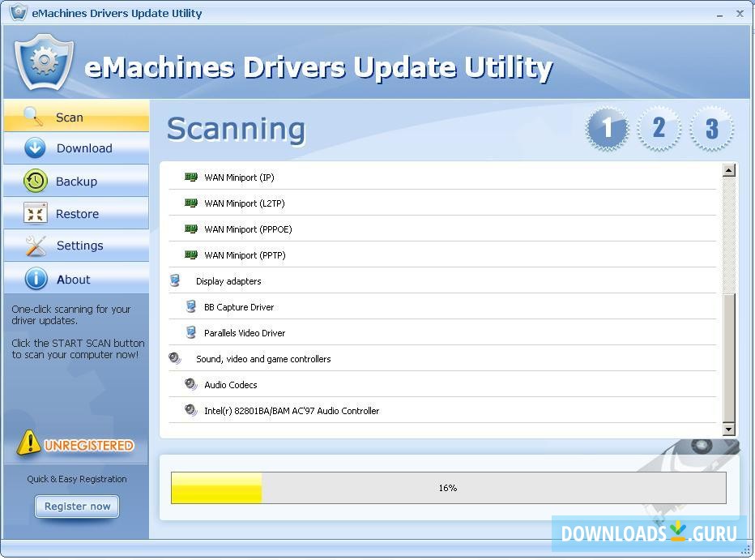The image size is (755, 560).
Task: Open Settings via the wrench icon
Action: coord(36,245)
